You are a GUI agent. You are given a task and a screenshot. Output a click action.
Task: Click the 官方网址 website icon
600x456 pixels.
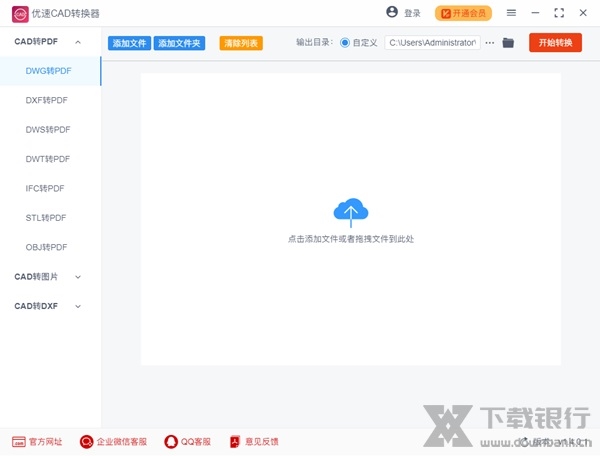(19, 442)
